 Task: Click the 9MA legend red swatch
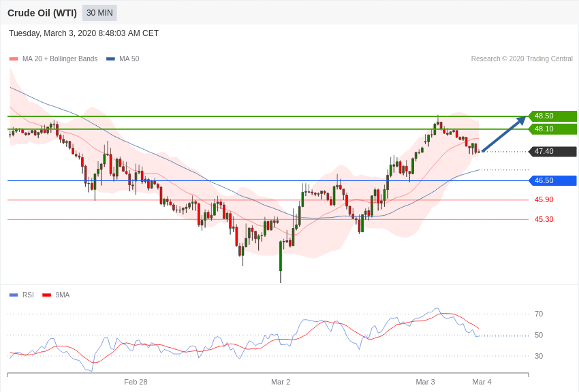coord(46,295)
